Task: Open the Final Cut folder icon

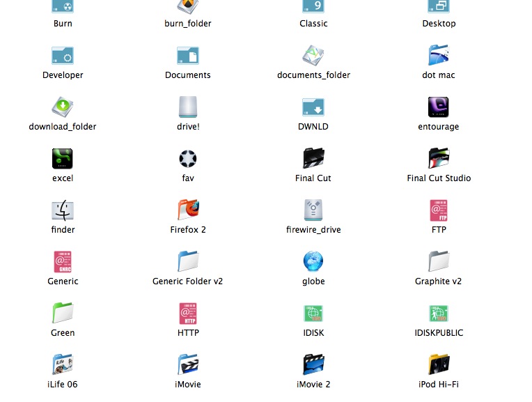Action: pos(313,158)
